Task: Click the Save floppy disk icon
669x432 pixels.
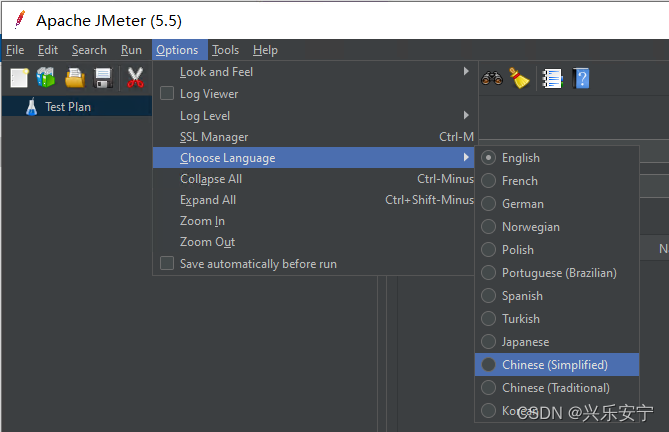Action: coord(103,78)
